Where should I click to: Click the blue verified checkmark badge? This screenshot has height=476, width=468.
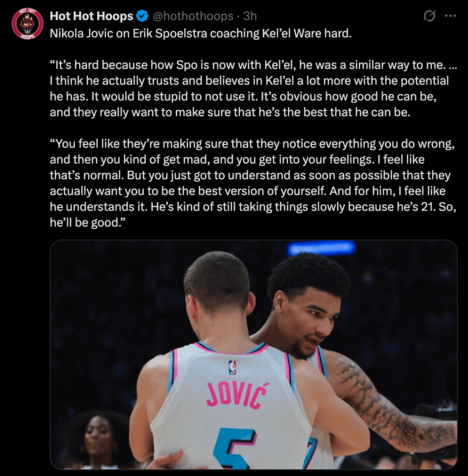[x=142, y=16]
